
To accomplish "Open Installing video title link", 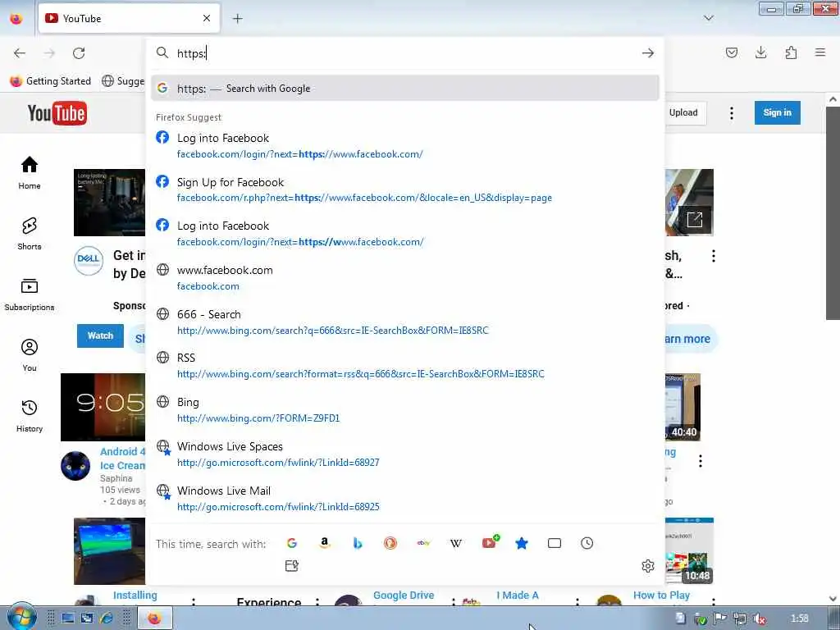I will click(135, 596).
